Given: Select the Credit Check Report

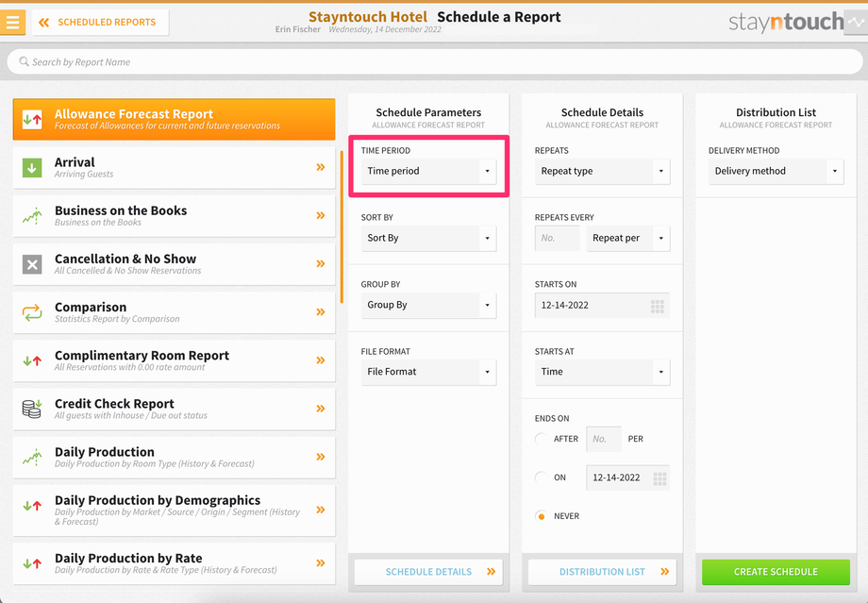Looking at the screenshot, I should pos(174,410).
